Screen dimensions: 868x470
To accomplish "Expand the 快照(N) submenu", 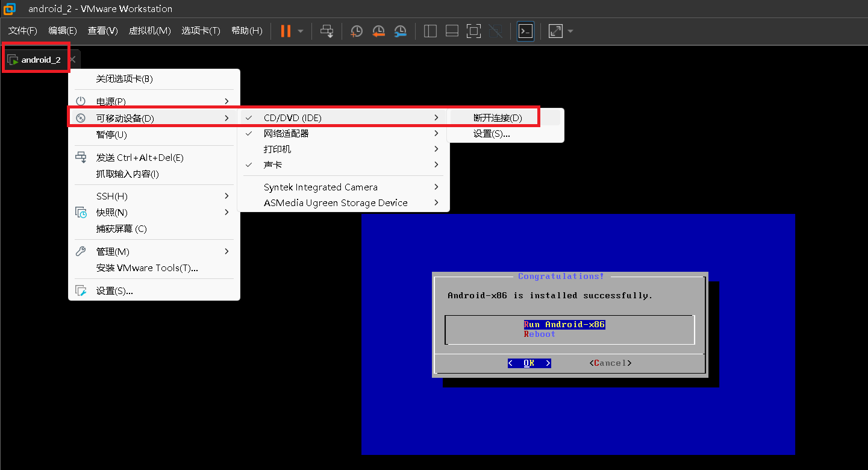I will [x=154, y=213].
